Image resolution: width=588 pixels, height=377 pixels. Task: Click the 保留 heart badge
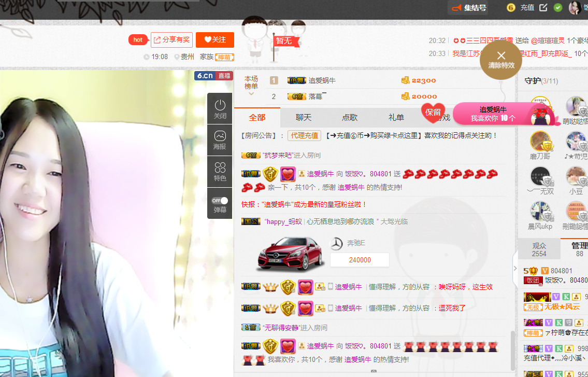tap(433, 113)
